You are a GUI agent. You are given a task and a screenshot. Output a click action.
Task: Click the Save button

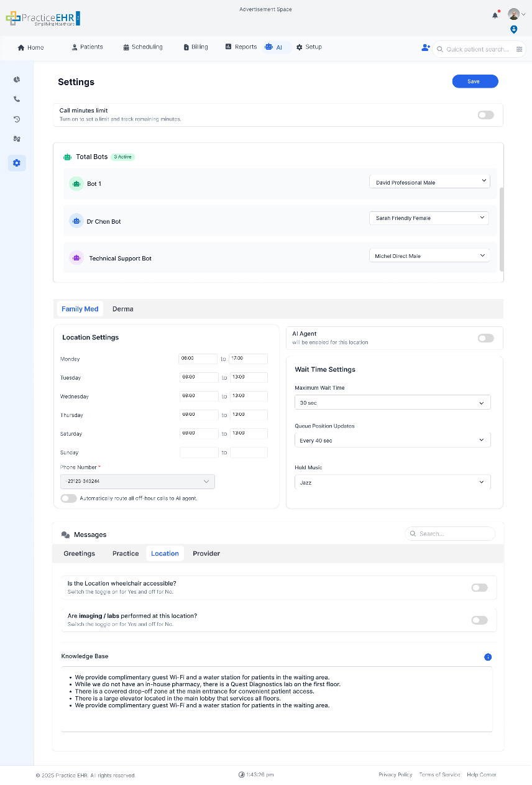tap(475, 81)
